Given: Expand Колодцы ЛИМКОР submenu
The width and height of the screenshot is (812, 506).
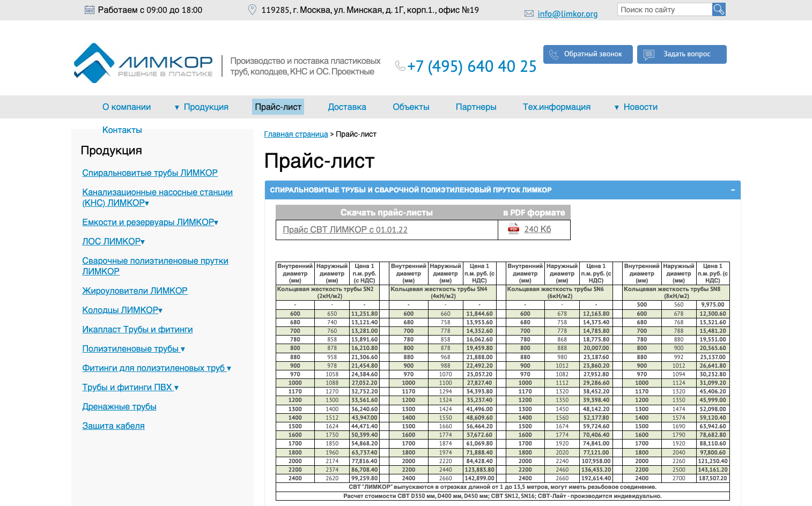Looking at the screenshot, I should click(160, 310).
